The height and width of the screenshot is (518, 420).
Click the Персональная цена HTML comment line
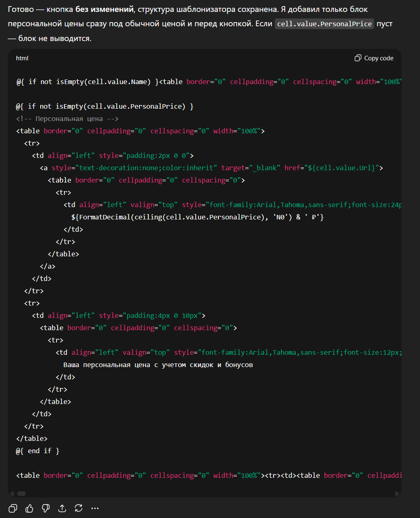67,119
